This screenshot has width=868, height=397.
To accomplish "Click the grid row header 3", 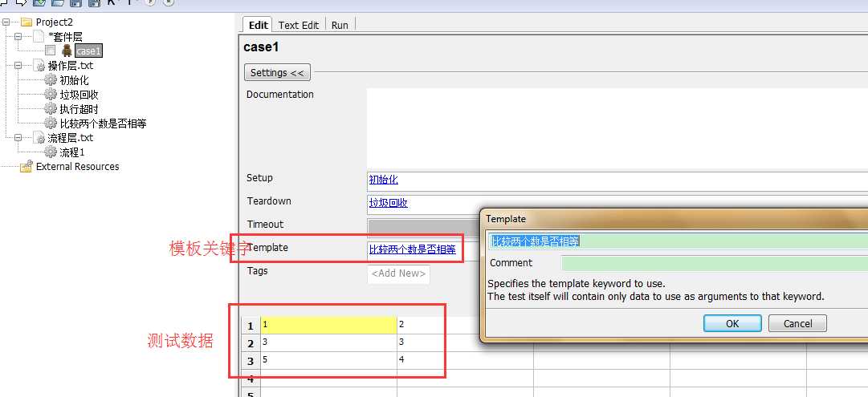I will tap(251, 361).
